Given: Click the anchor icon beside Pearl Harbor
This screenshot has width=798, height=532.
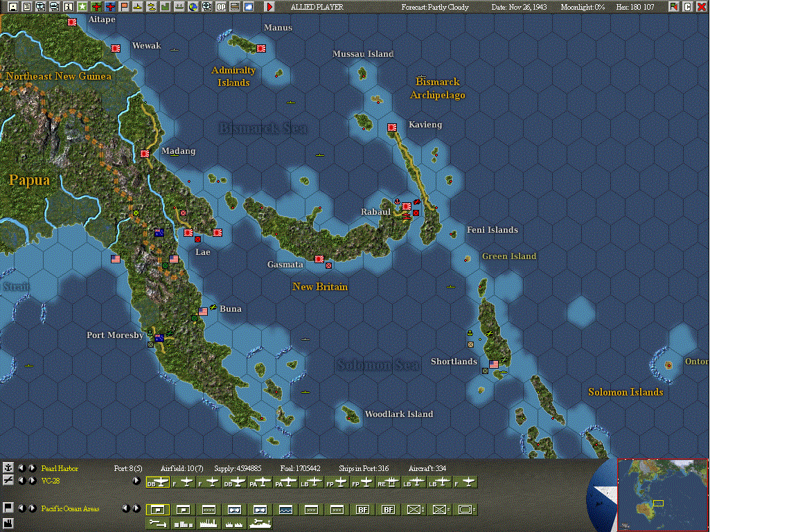Looking at the screenshot, I should (x=8, y=468).
